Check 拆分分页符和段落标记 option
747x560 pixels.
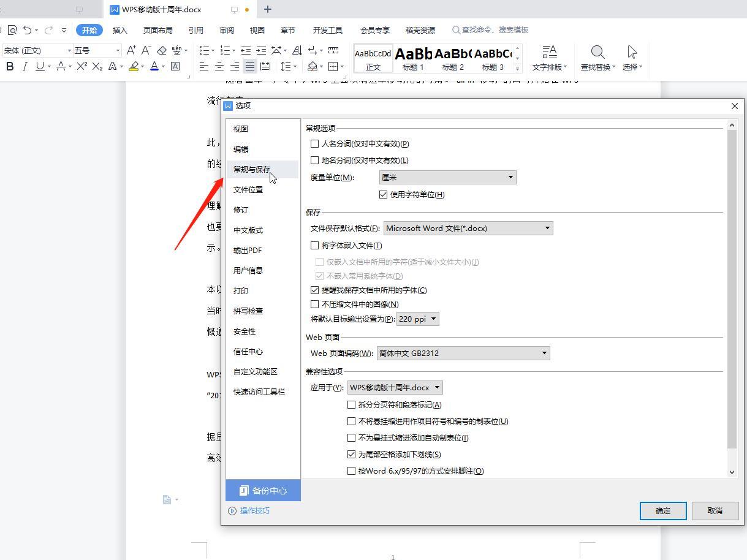[352, 405]
